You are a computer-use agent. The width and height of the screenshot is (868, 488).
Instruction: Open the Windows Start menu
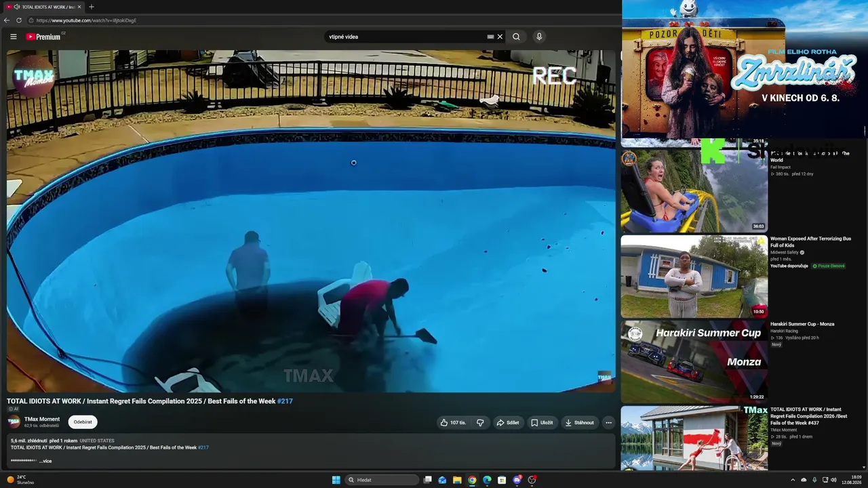coord(336,480)
